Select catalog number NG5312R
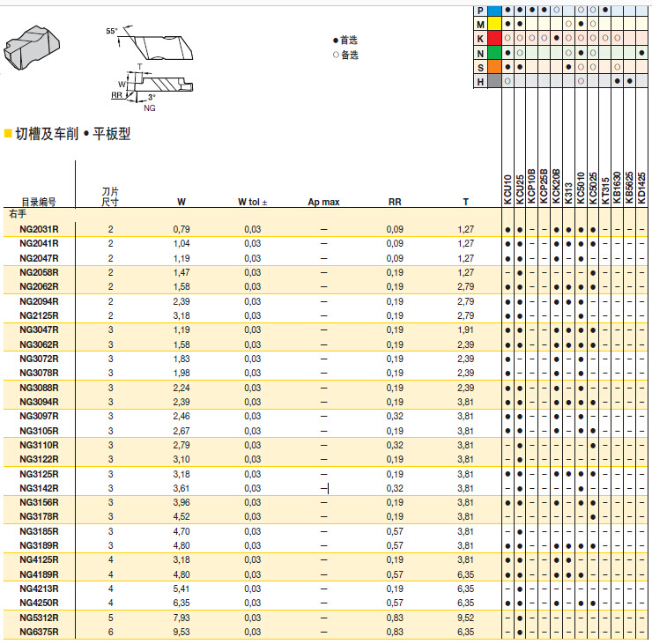Viewport: 652px width, 644px height. pos(39,618)
